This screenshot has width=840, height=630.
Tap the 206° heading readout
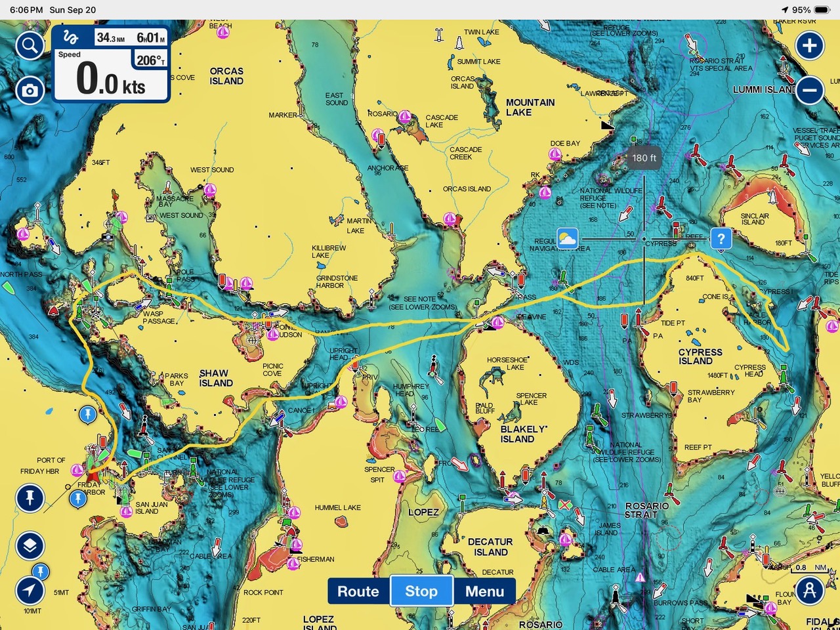(x=150, y=60)
